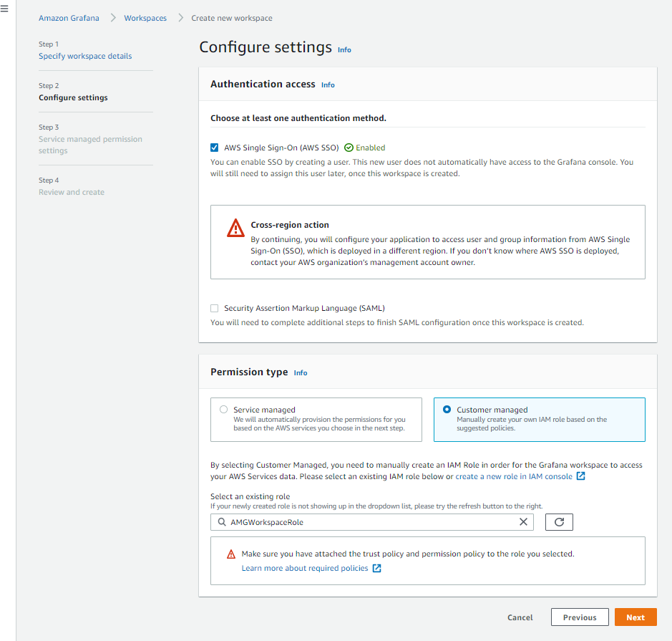Click the trust policy warning triangle icon
This screenshot has height=641, width=672.
tap(230, 554)
